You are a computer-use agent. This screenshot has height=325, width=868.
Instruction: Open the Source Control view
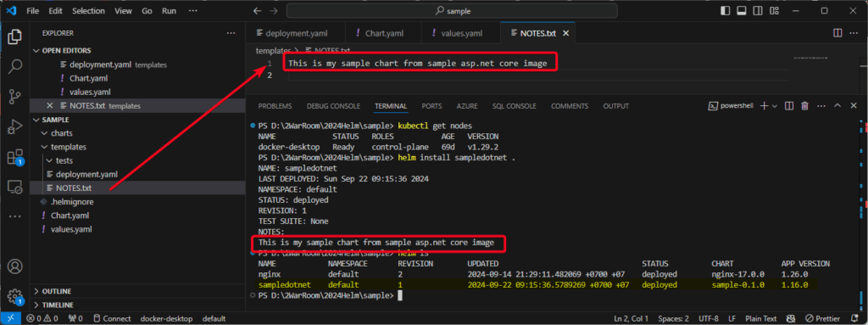(x=15, y=97)
